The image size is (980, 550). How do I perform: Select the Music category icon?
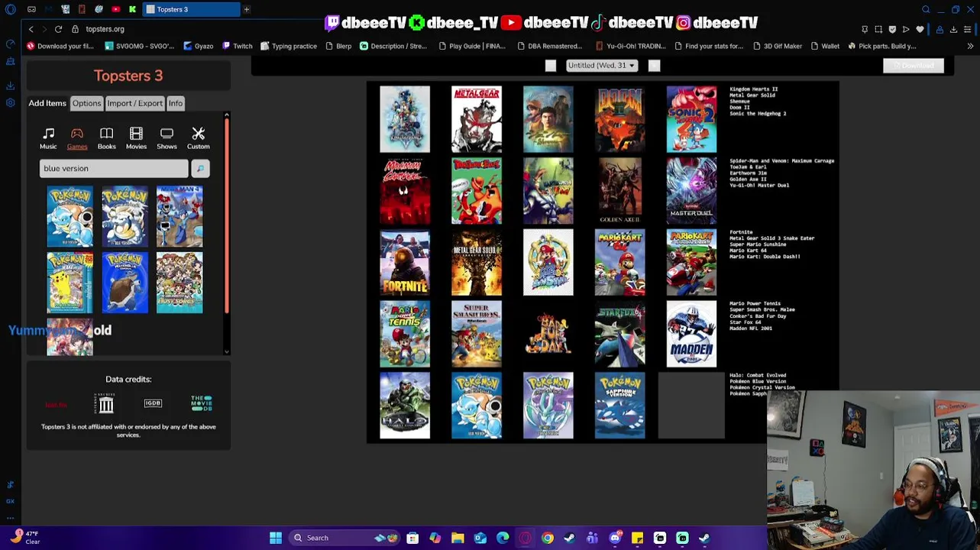click(x=48, y=138)
